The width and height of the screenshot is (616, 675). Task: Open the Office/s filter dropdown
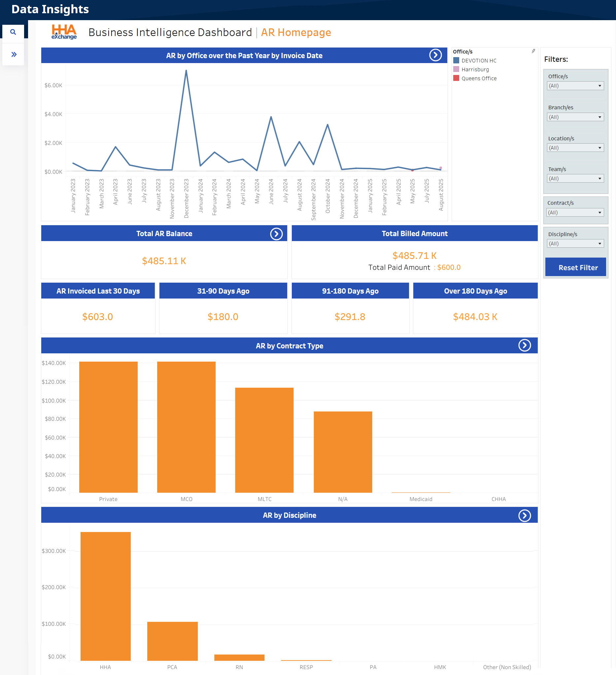pyautogui.click(x=575, y=86)
